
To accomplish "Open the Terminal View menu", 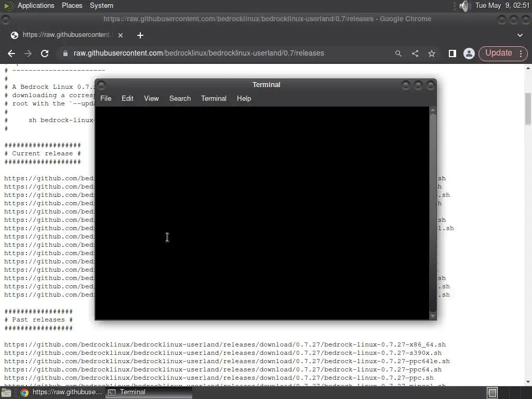I will pos(151,98).
